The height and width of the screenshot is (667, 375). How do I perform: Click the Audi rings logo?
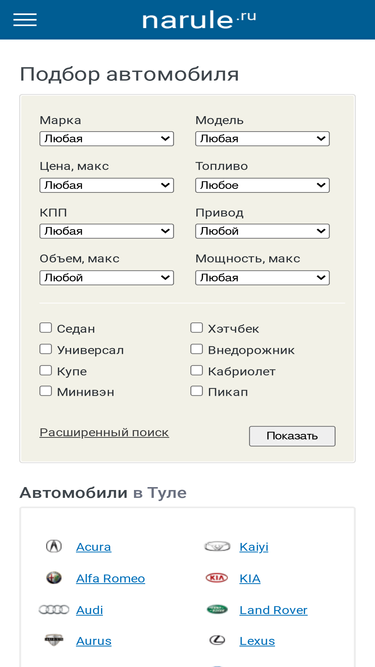(x=54, y=610)
